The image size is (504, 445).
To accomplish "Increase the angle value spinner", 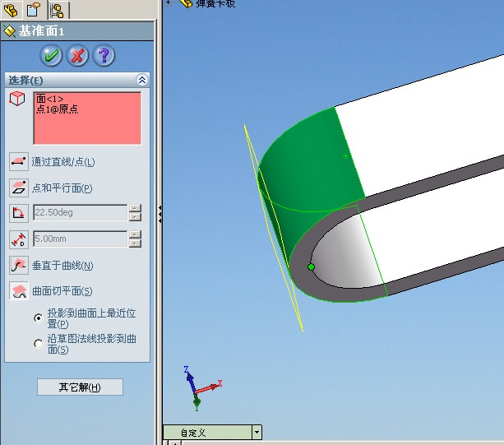I will [135, 208].
